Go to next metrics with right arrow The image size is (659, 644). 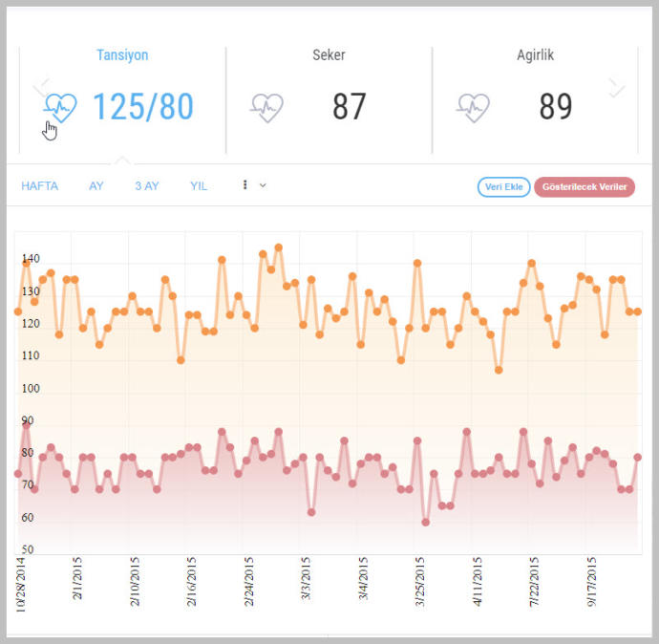617,88
